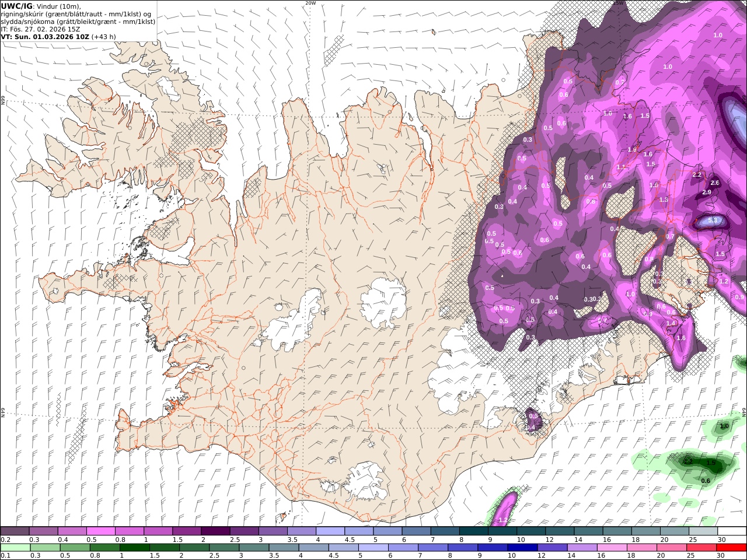Screen dimensions: 747x560
Task: Click bright red bottom-row swatch after 30
Action: pos(732,547)
